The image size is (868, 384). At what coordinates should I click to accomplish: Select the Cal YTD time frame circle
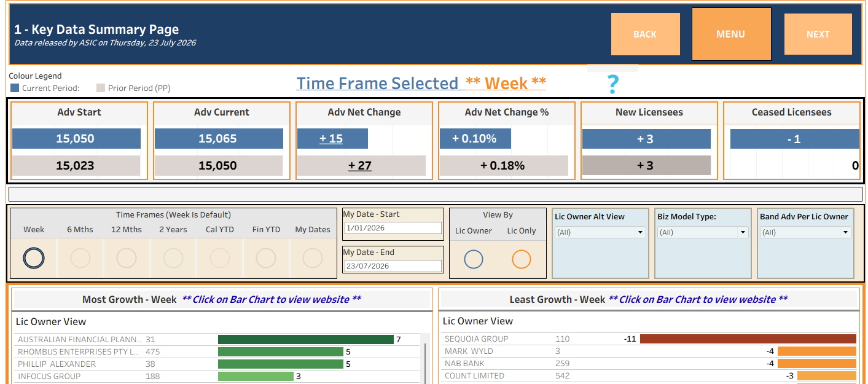pyautogui.click(x=220, y=258)
